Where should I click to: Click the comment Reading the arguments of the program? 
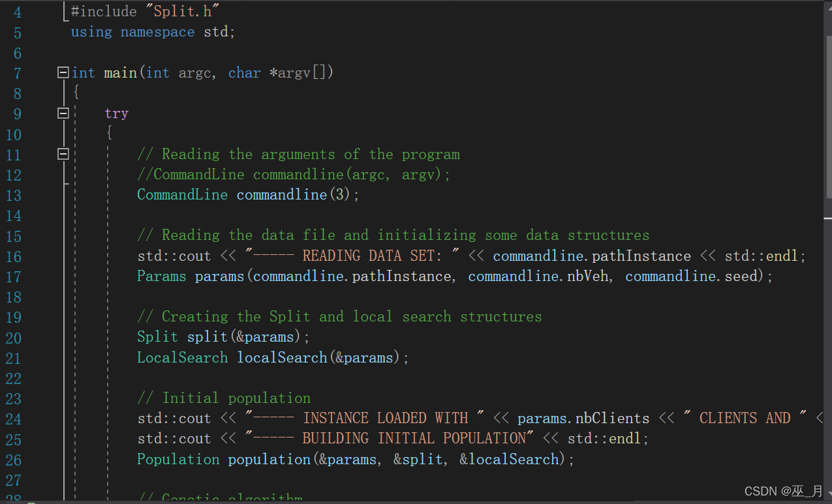click(297, 154)
